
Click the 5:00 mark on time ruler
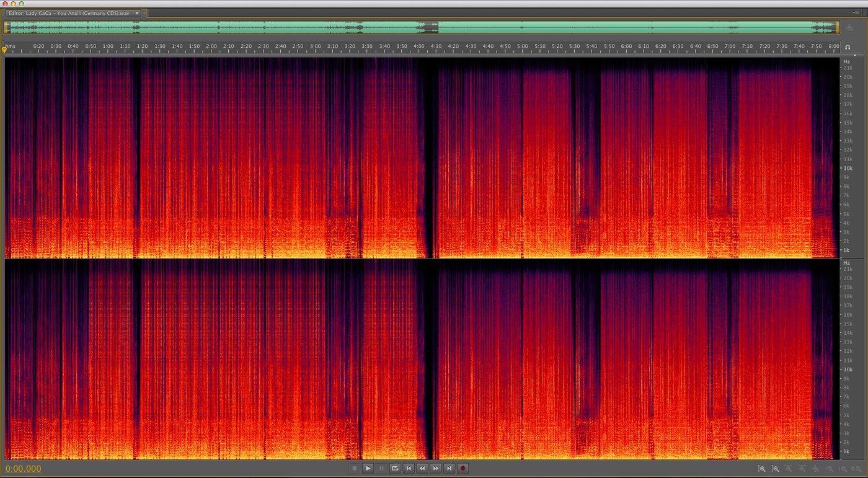(x=523, y=46)
